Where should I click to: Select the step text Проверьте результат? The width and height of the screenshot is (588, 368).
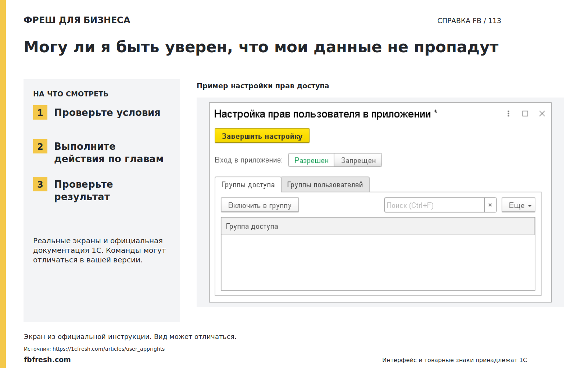pos(84,191)
